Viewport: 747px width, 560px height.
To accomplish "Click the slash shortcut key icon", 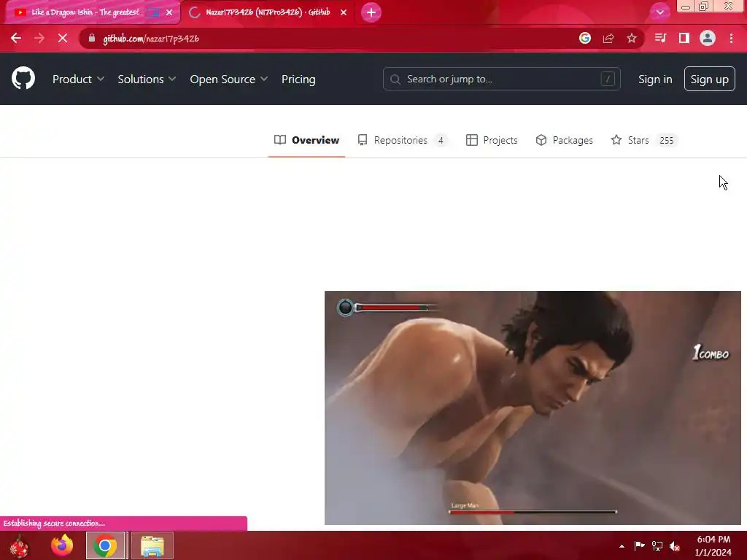I will [x=608, y=79].
